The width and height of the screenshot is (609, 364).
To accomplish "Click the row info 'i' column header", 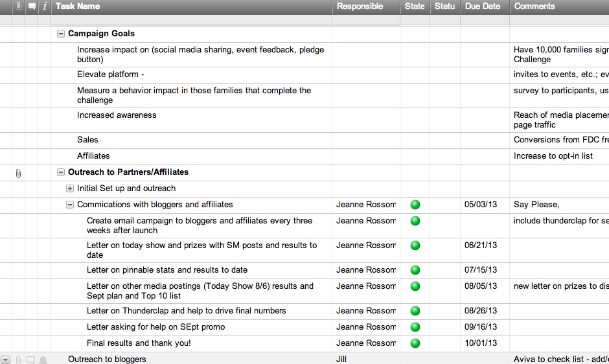I will tap(45, 6).
